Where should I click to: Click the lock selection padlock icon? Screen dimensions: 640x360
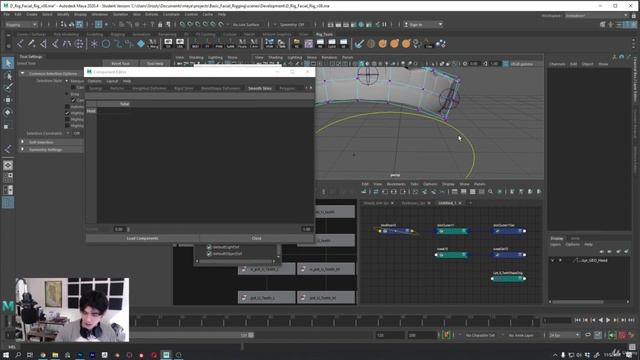(x=160, y=24)
